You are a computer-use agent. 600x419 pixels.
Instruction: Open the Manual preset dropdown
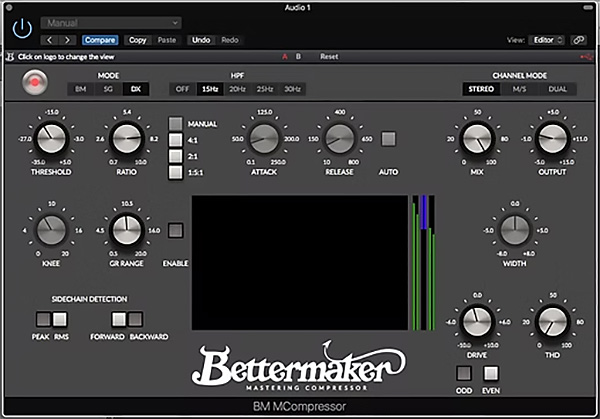pyautogui.click(x=111, y=23)
